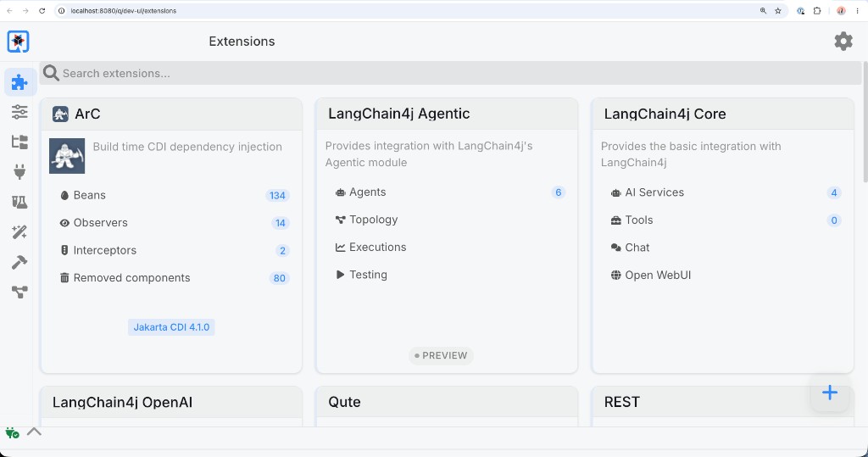Click the Quarkus logo icon
The width and height of the screenshot is (868, 457).
click(x=19, y=42)
